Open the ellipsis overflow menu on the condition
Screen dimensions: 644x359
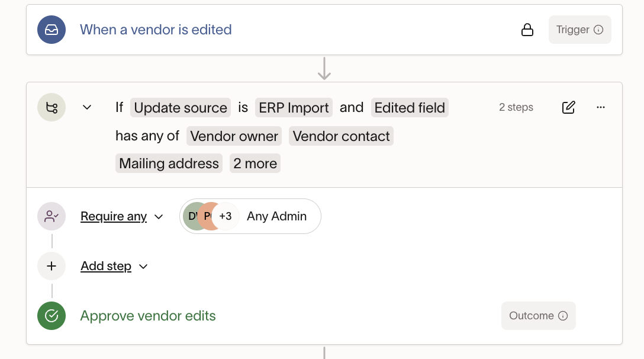coord(601,107)
